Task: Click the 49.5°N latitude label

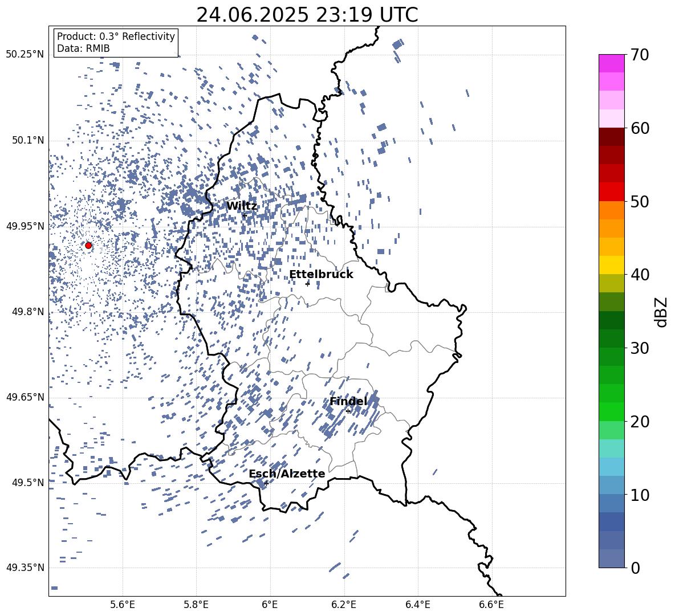Action: 28,482
